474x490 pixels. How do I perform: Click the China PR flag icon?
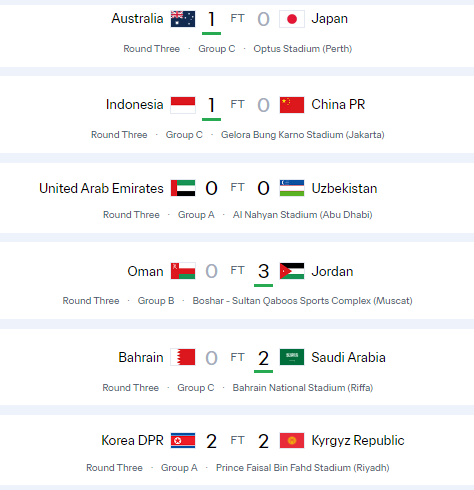point(292,105)
